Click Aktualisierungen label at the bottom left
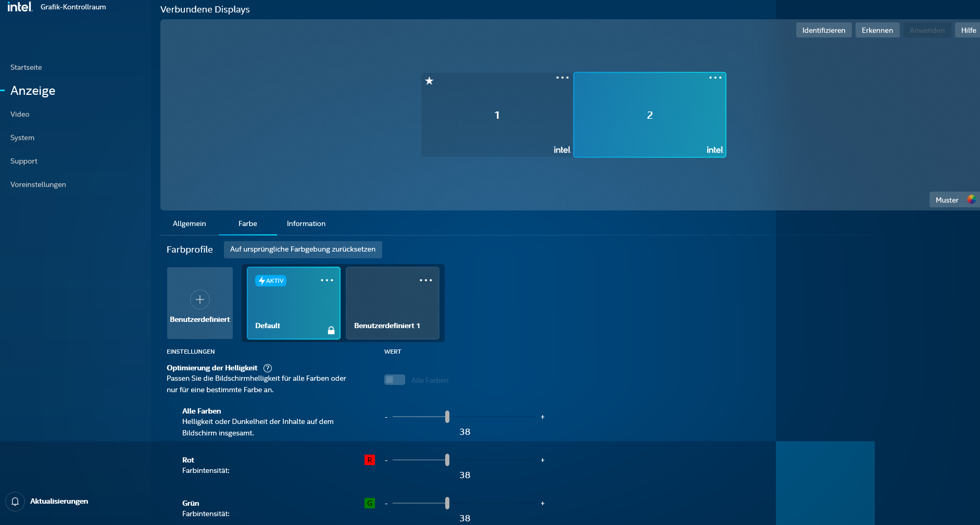980x525 pixels. (59, 501)
